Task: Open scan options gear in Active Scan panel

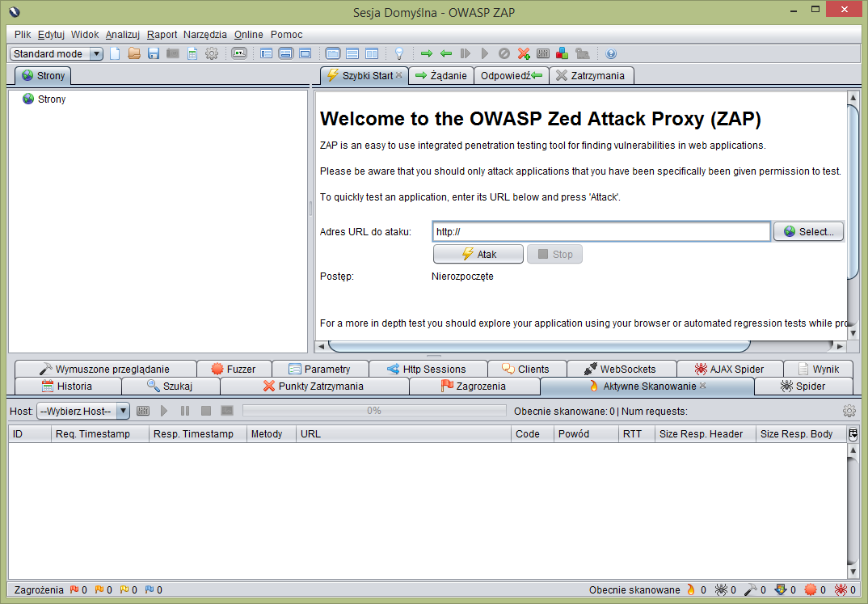Action: pos(849,411)
